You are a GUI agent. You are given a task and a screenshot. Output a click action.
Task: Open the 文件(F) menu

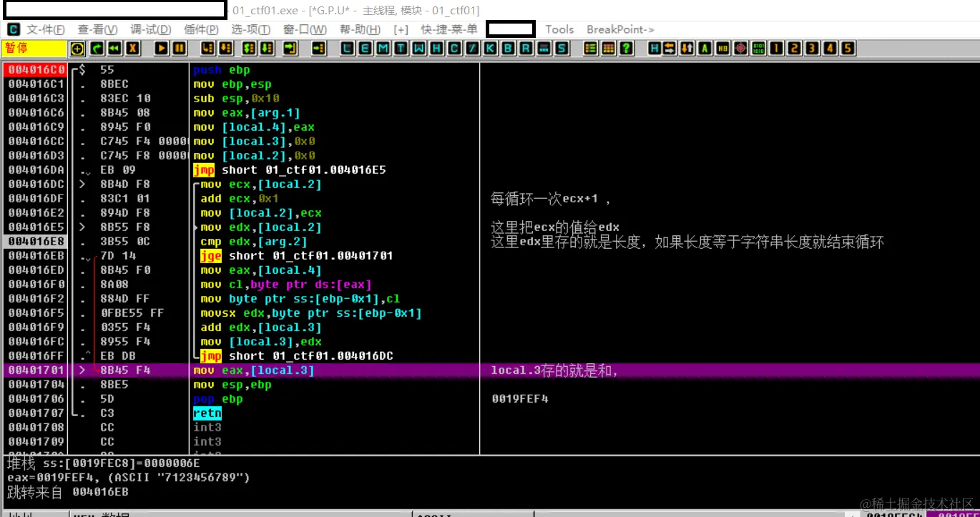coord(46,29)
